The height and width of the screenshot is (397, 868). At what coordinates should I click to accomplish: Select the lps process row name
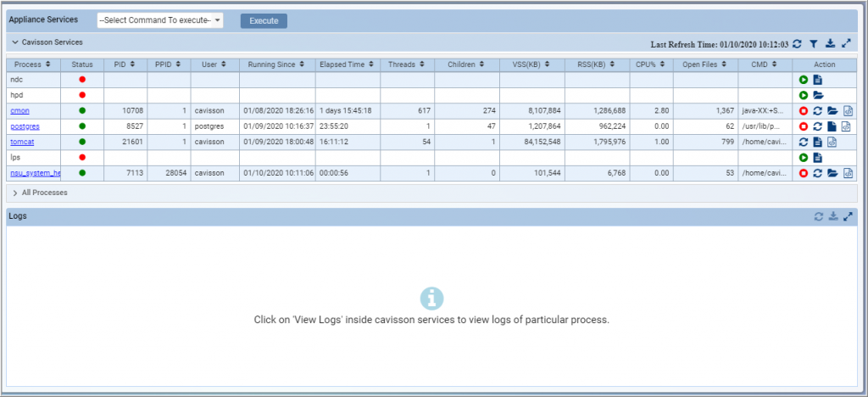pyautogui.click(x=15, y=158)
